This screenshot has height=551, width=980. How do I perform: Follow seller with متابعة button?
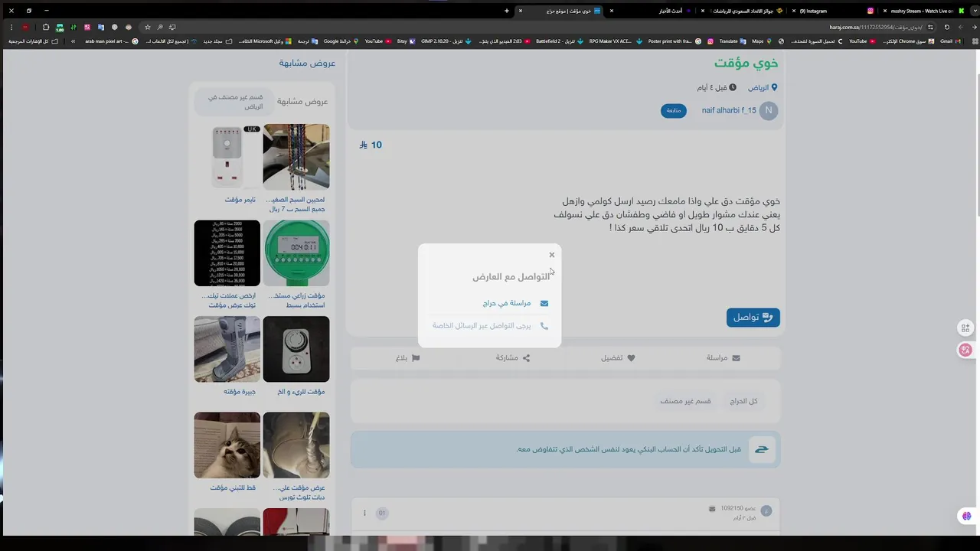point(674,110)
